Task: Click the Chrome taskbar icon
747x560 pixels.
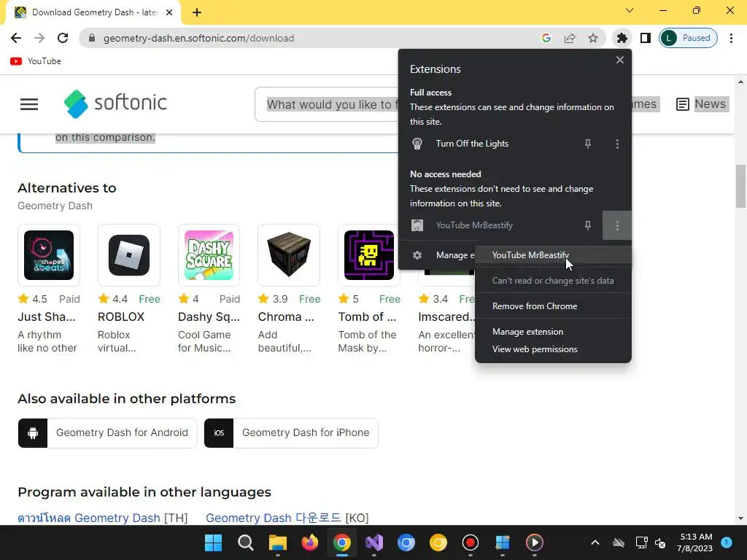Action: 341,542
